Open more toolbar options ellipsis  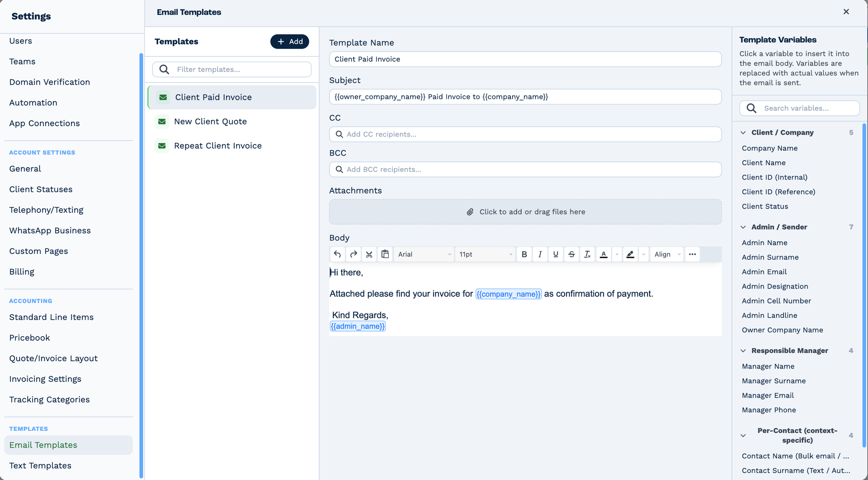coord(692,254)
